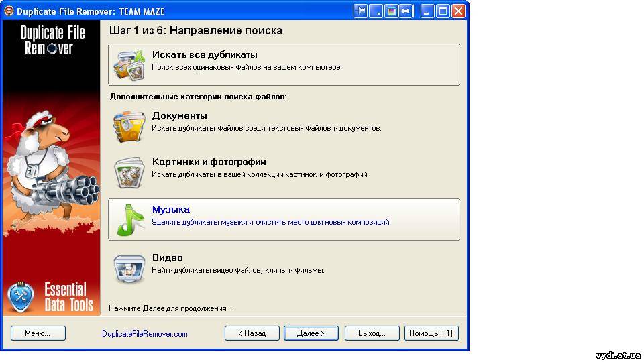Choose the 'Документы' category title
Screen dimensions: 644x362
tap(180, 116)
